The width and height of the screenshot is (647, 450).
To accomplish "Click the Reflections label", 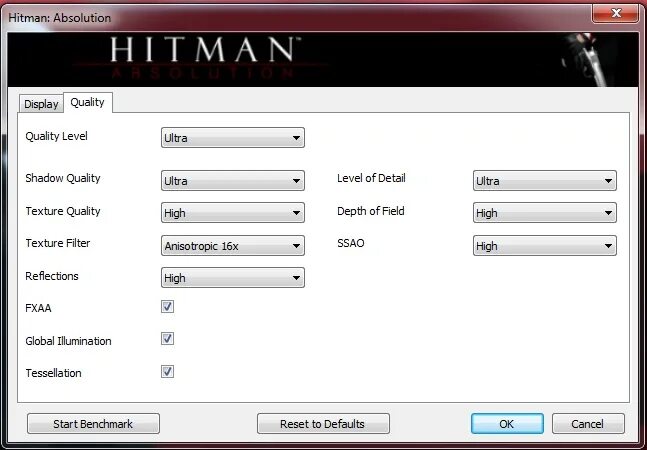I will tap(52, 276).
